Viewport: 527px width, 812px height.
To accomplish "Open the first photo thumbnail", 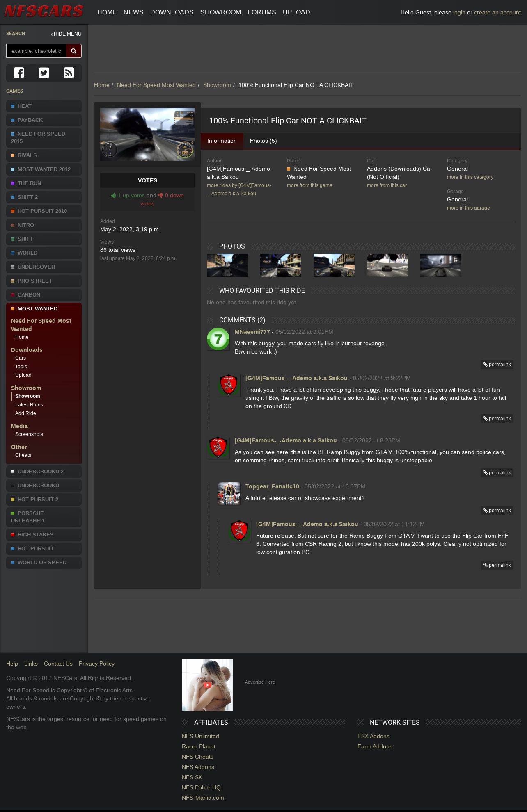I will tap(227, 265).
